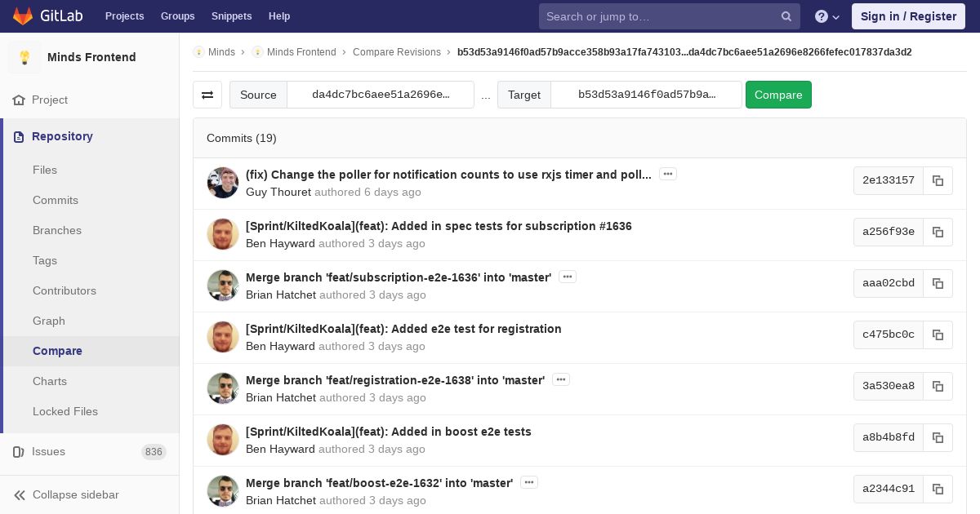Open the Help menu item
Image resolution: width=980 pixels, height=514 pixels.
click(279, 16)
